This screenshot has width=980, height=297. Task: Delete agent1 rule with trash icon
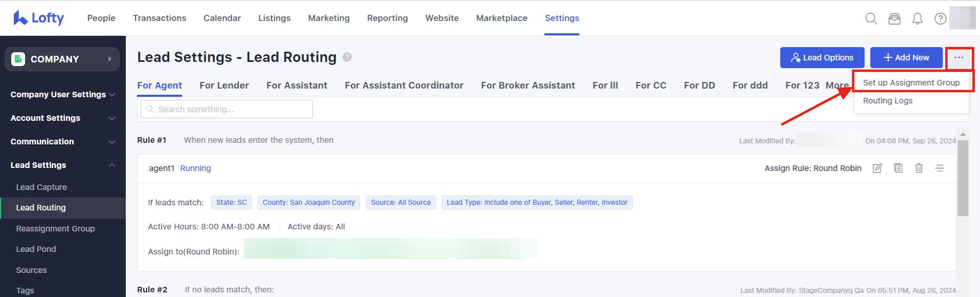tap(919, 168)
